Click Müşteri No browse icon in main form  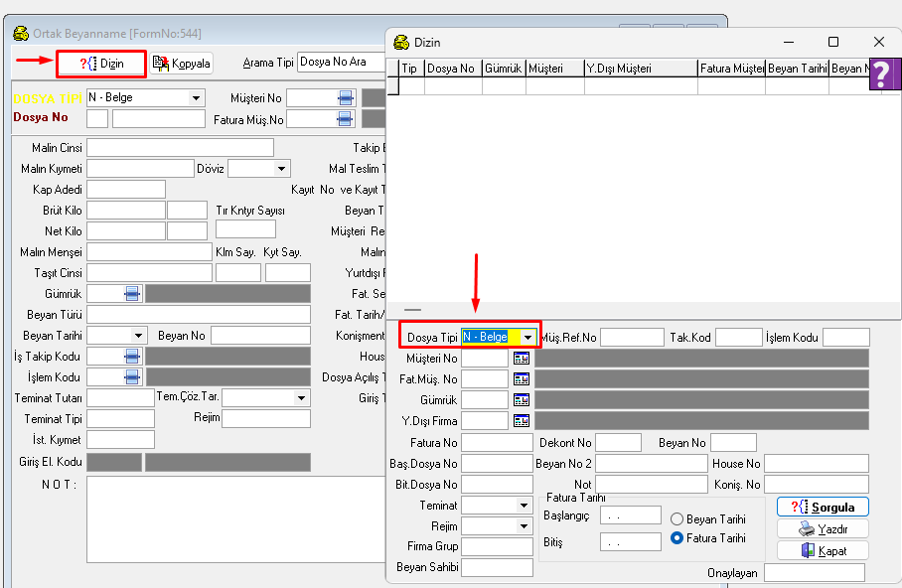pyautogui.click(x=345, y=97)
